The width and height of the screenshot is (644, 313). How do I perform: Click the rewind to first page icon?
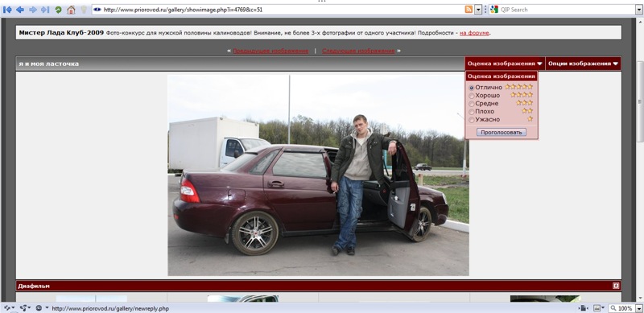coord(7,10)
